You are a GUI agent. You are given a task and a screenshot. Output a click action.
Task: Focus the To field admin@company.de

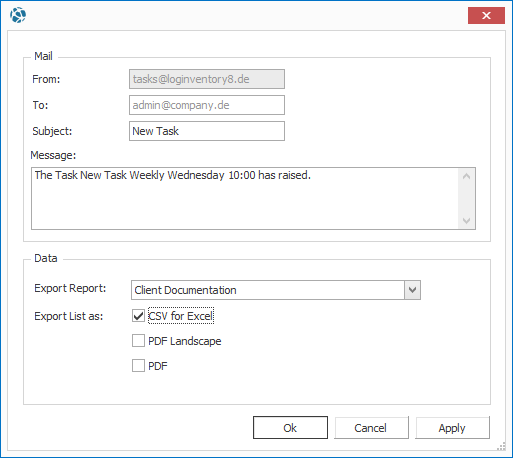click(x=207, y=105)
